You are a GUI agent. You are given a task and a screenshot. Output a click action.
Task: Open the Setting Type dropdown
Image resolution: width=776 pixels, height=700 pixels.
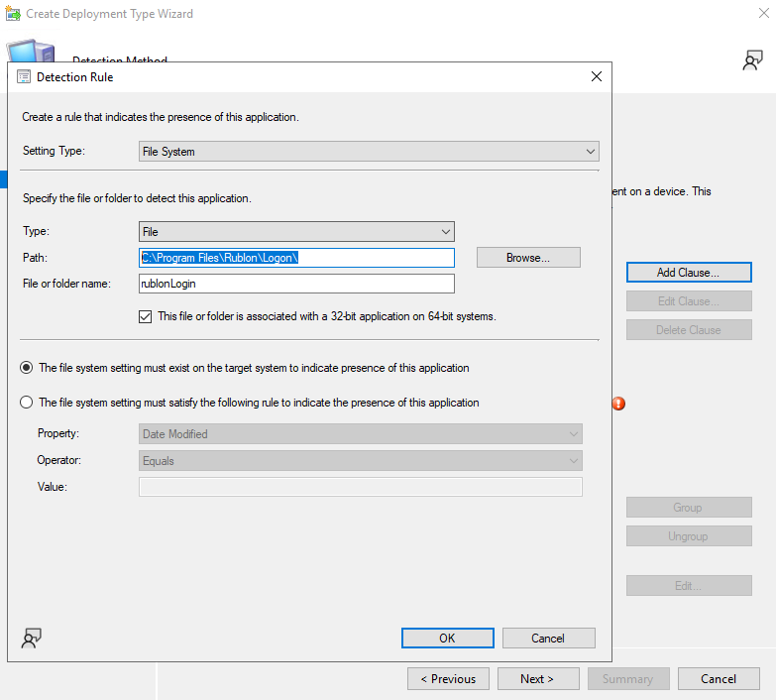369,152
